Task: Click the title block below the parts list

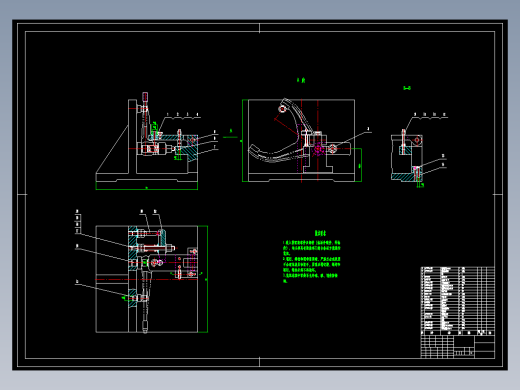Action: pyautogui.click(x=458, y=347)
